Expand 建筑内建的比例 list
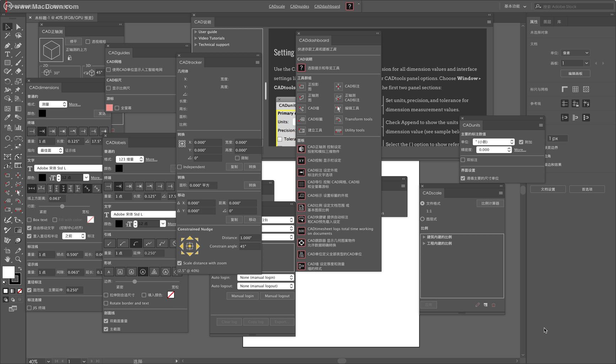The width and height of the screenshot is (616, 364). coord(424,237)
